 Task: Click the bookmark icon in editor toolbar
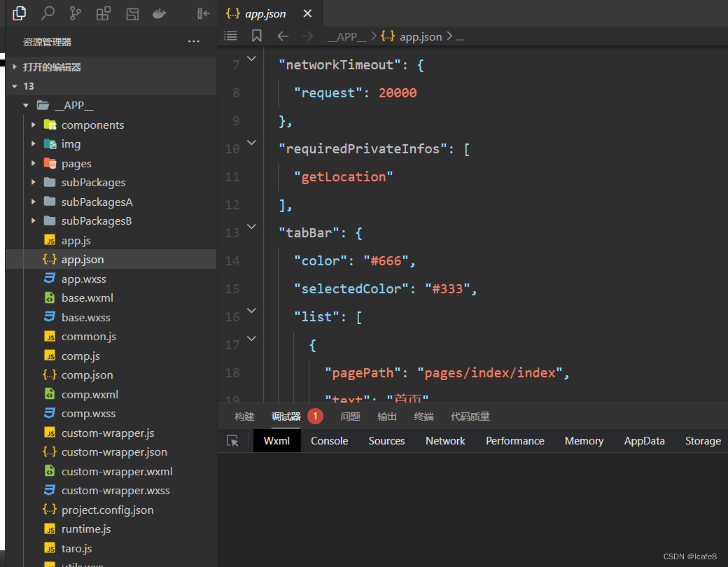tap(256, 36)
